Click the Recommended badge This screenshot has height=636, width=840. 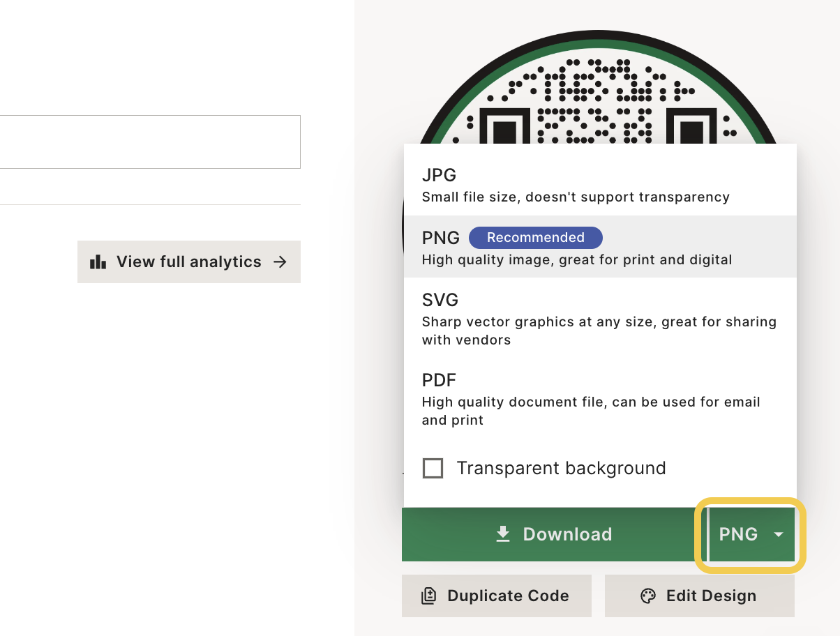point(536,238)
